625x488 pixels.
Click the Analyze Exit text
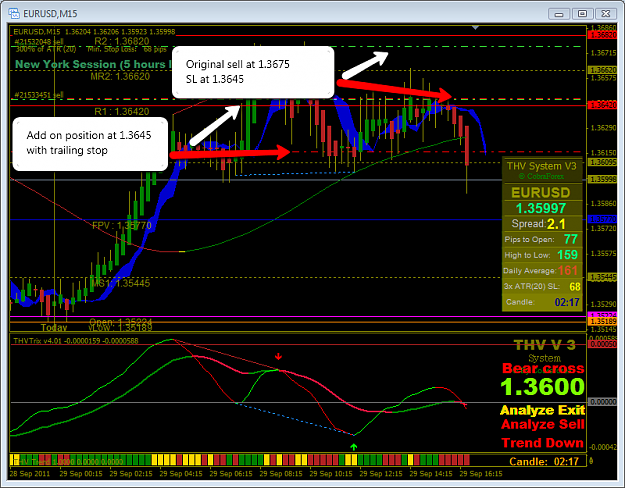pos(542,410)
